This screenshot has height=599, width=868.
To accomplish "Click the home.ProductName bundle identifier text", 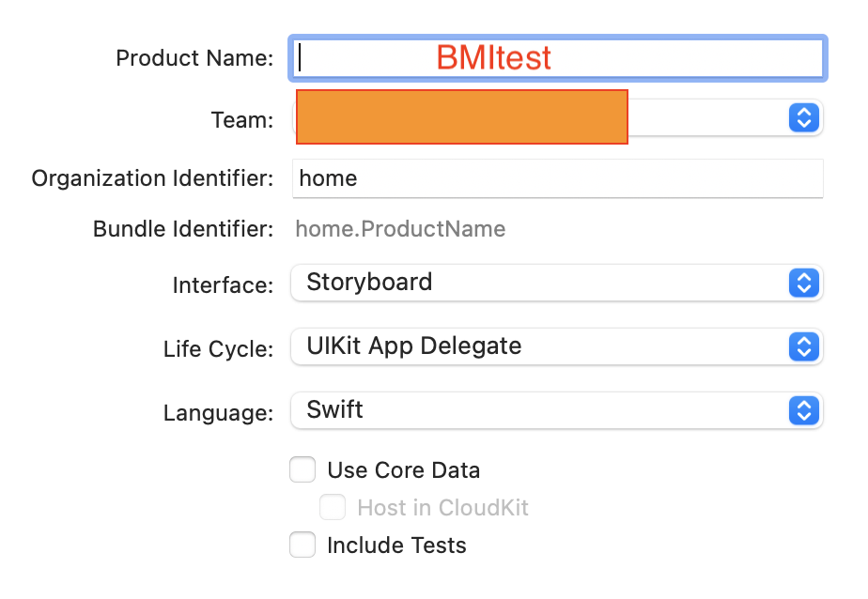I will (x=400, y=229).
